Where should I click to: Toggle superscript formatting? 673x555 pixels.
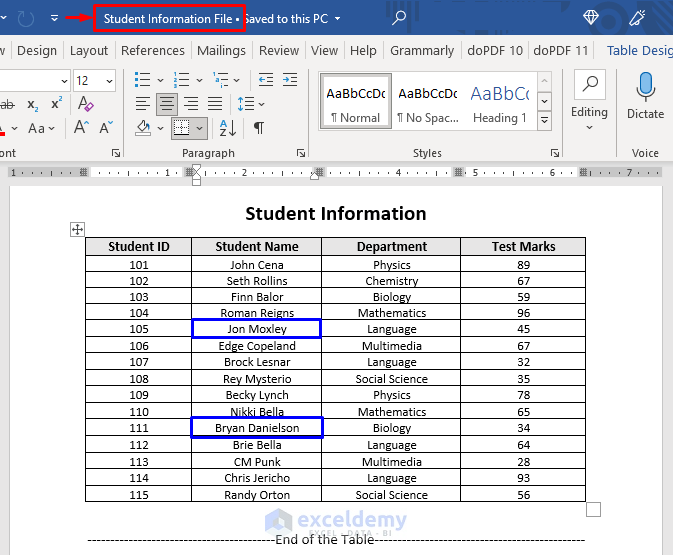pos(57,104)
